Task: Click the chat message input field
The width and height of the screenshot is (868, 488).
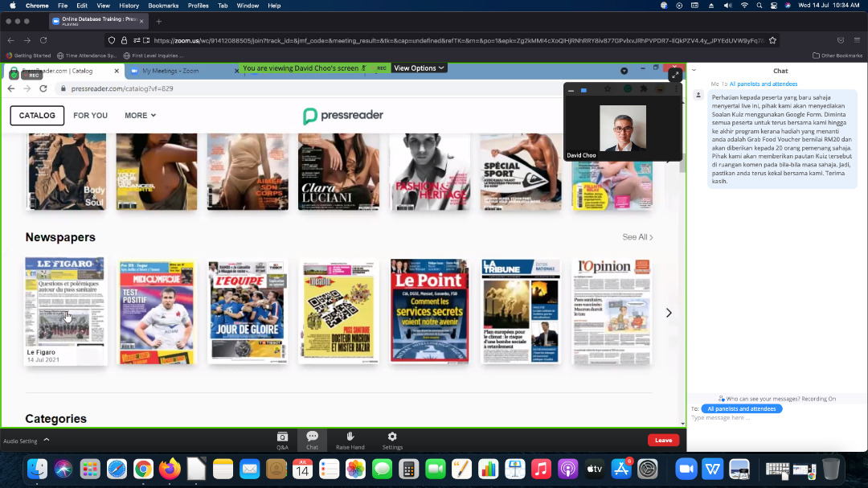Action: [x=775, y=417]
